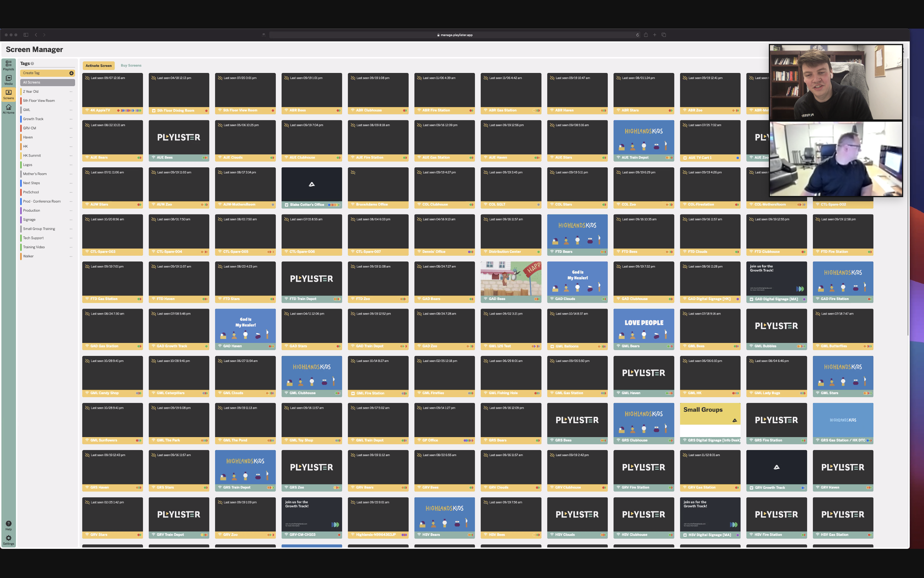Screen dimensions: 924x578
Task: Open the options menu for Haven tag
Action: 71,137
